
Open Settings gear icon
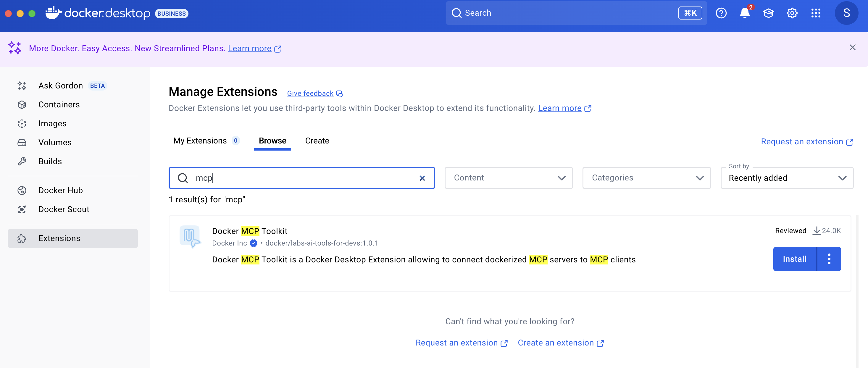(792, 13)
